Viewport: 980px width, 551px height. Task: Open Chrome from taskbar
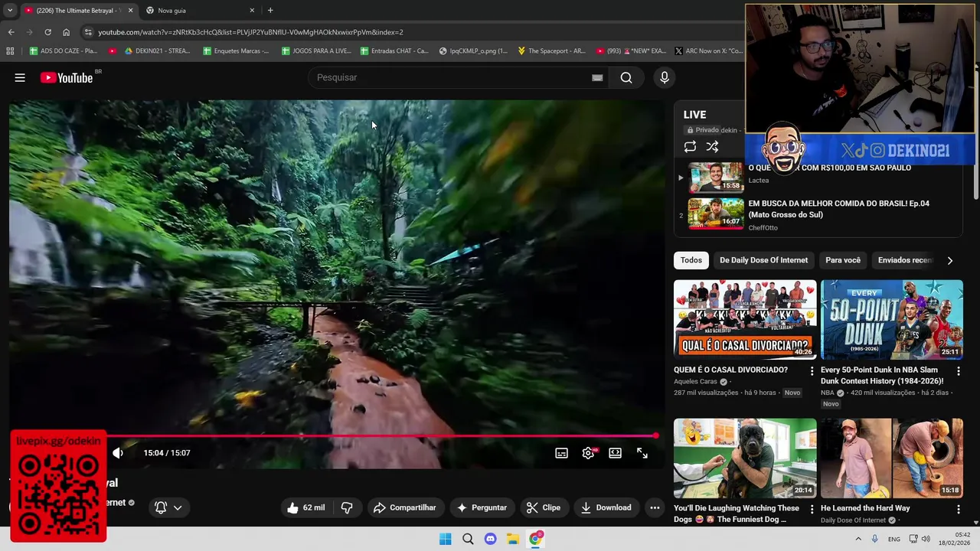pyautogui.click(x=535, y=539)
